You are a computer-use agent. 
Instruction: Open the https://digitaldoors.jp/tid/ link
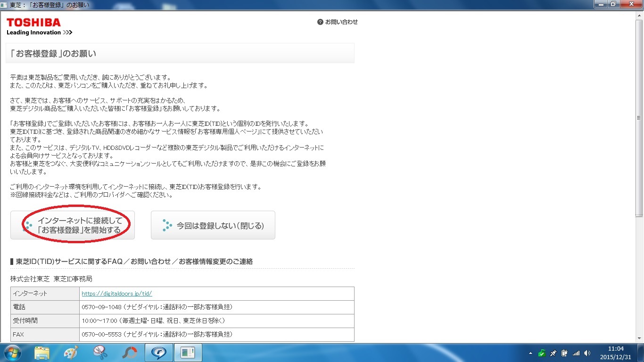tap(117, 293)
